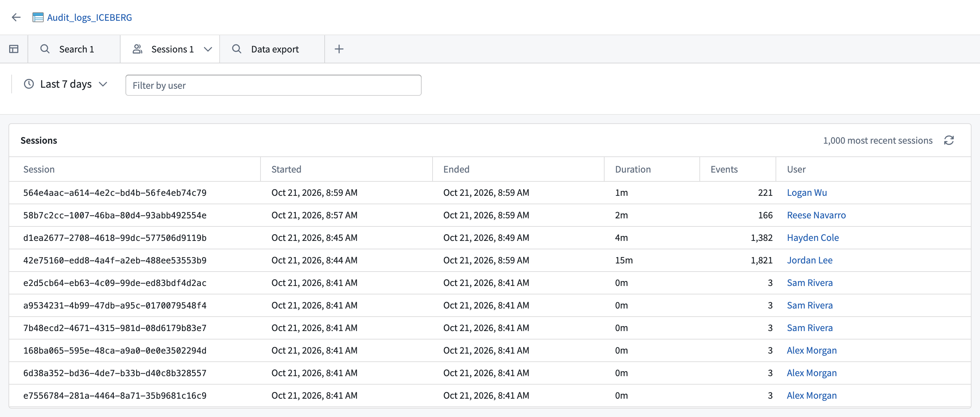
Task: Open user Jordan Lee
Action: [x=810, y=260]
